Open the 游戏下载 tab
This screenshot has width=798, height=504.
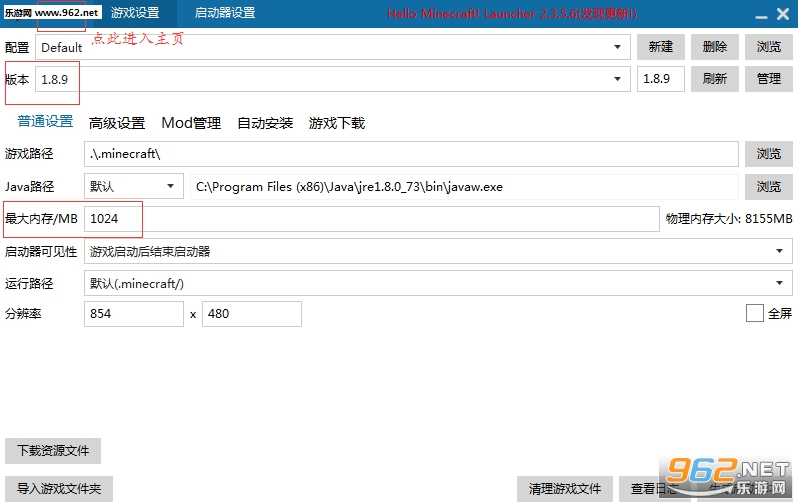[x=337, y=123]
